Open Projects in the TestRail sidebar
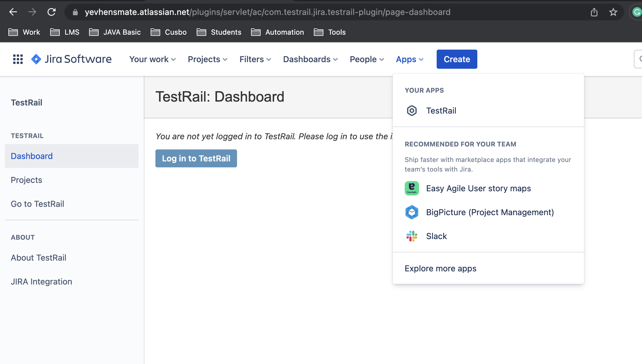Image resolution: width=642 pixels, height=364 pixels. coord(72,180)
